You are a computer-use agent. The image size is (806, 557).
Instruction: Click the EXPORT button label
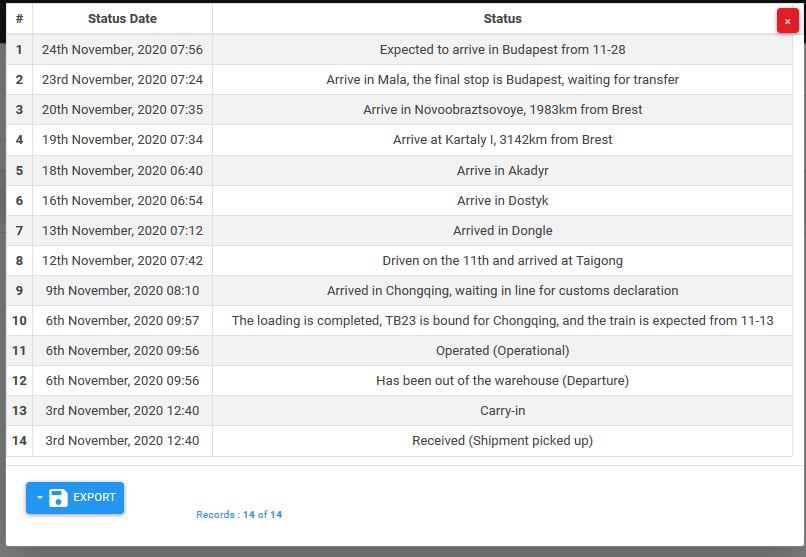tap(94, 498)
